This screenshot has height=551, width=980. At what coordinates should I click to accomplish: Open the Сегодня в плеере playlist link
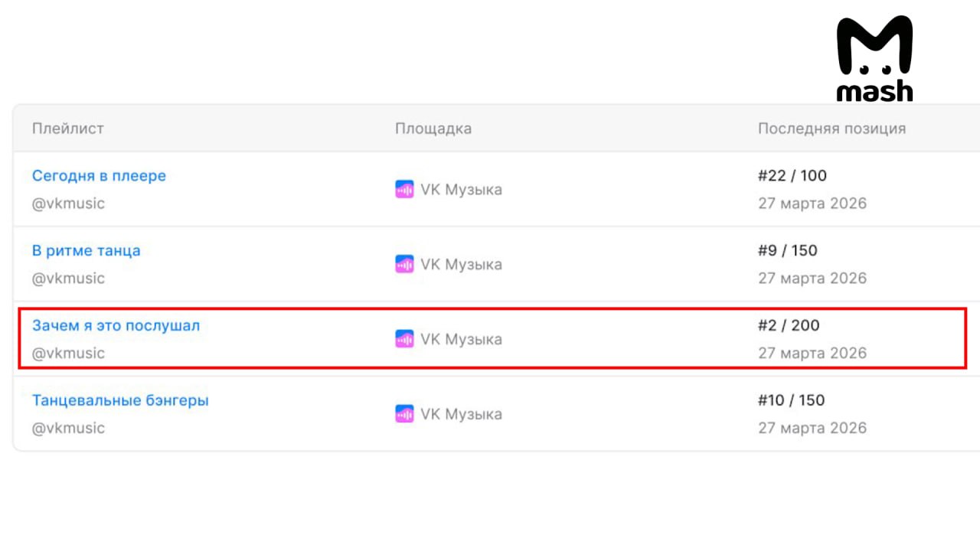[99, 176]
